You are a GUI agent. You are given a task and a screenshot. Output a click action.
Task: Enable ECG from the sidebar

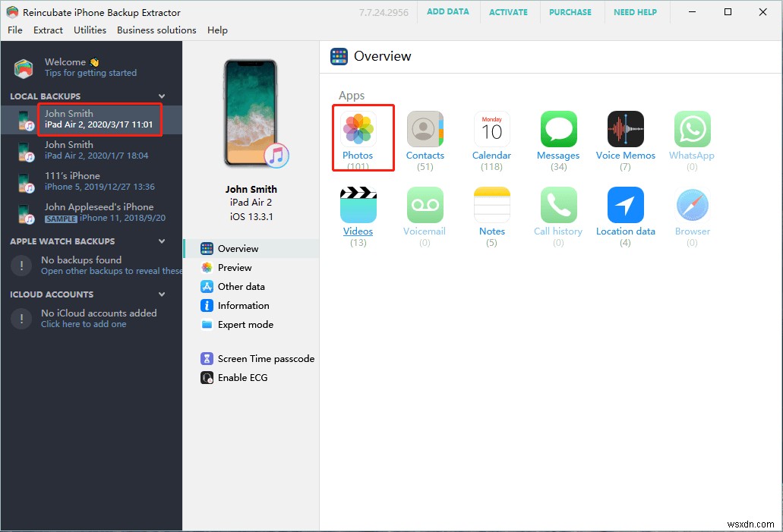point(236,377)
